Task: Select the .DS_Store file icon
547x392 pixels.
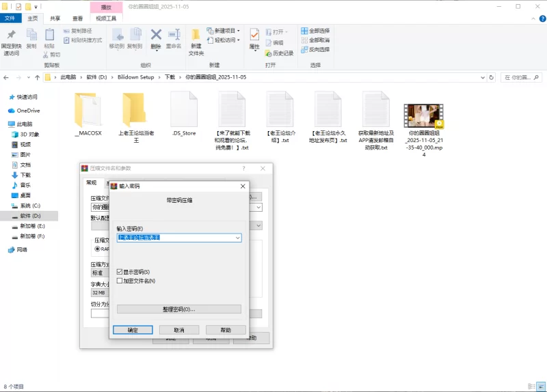Action: click(184, 109)
